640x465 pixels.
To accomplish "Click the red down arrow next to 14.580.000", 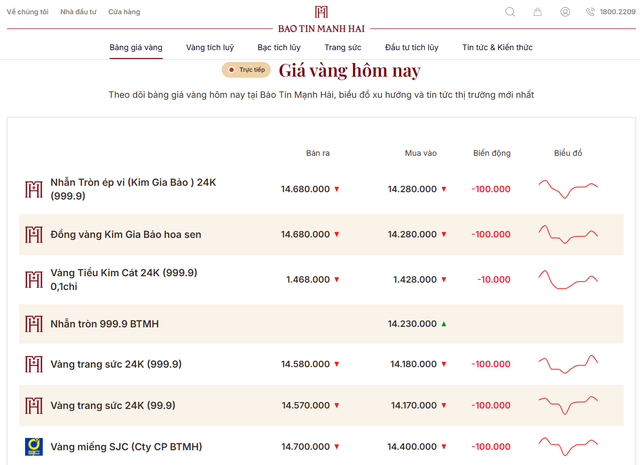I will tap(337, 364).
